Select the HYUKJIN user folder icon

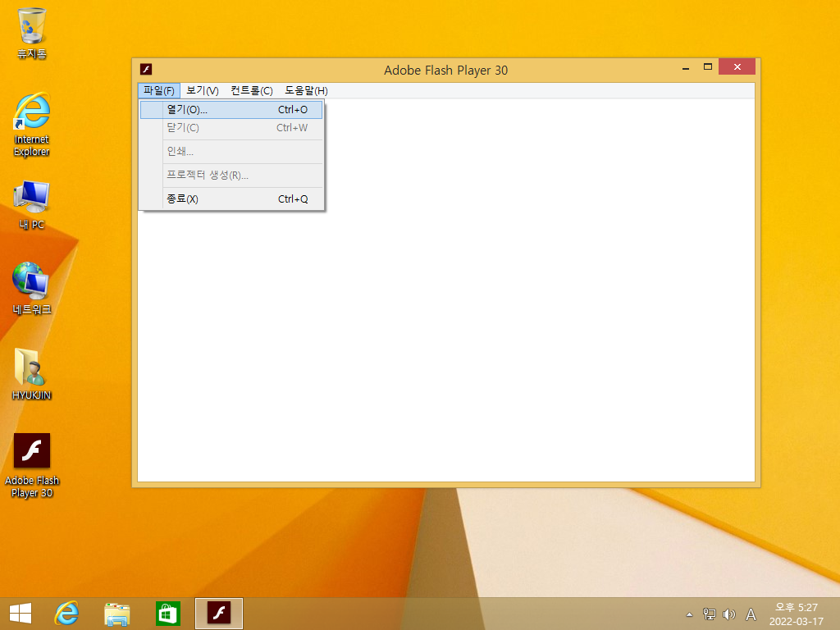[x=32, y=374]
